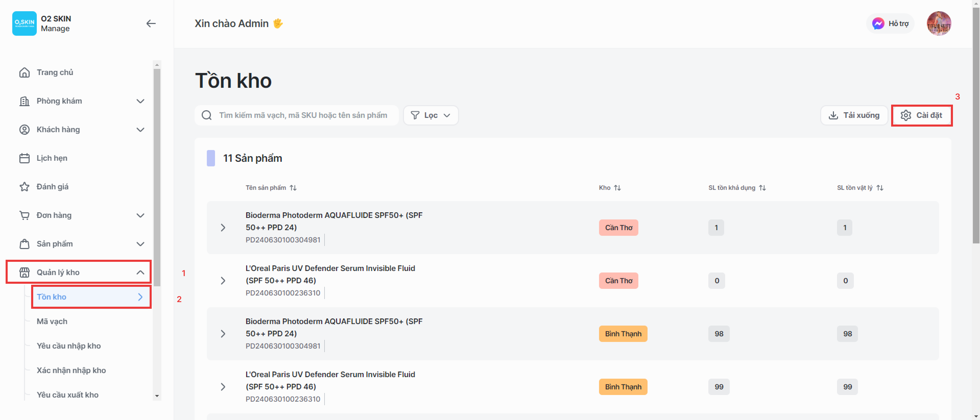Expand the Đơn hàng submenu
This screenshot has height=420, width=980.
tap(140, 216)
